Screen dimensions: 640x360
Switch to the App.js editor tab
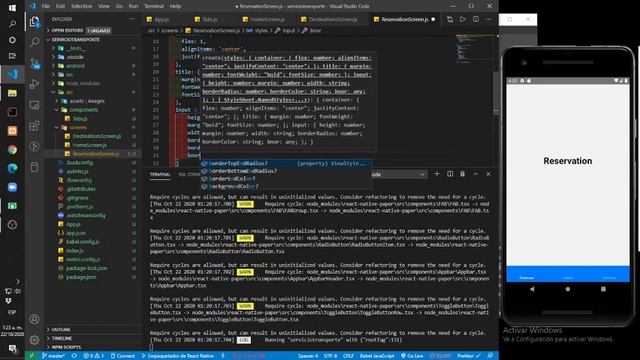coord(162,19)
